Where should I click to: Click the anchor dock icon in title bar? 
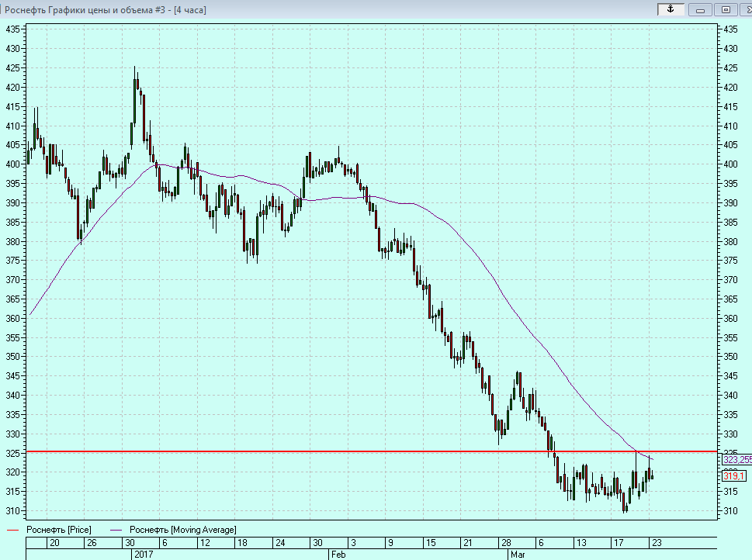click(x=671, y=9)
